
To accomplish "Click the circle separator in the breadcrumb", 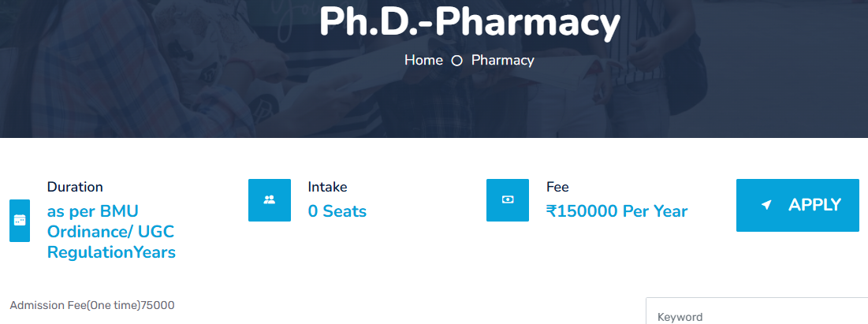I will (456, 61).
